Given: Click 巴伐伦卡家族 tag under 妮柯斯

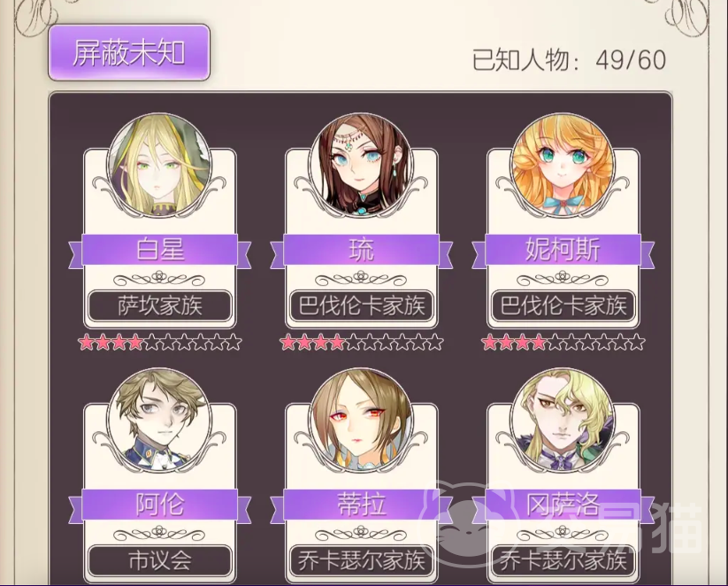Looking at the screenshot, I should click(x=563, y=305).
